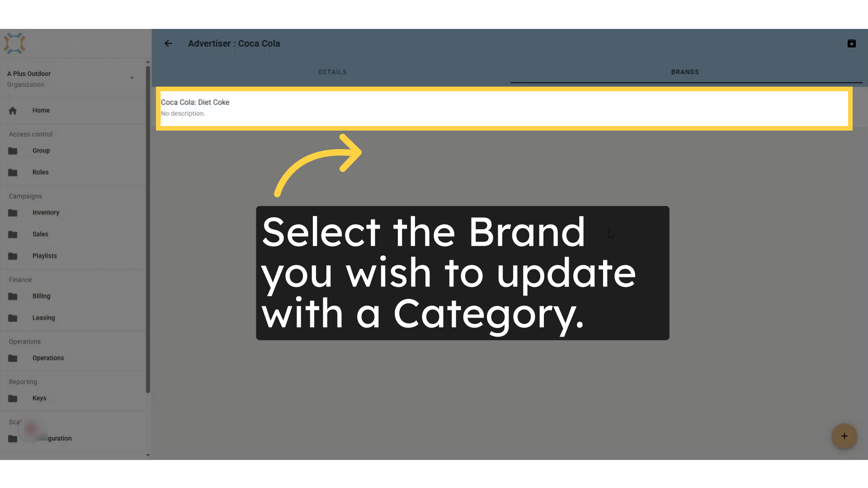
Task: Click the folder icon next to Operations
Action: coord(13,358)
